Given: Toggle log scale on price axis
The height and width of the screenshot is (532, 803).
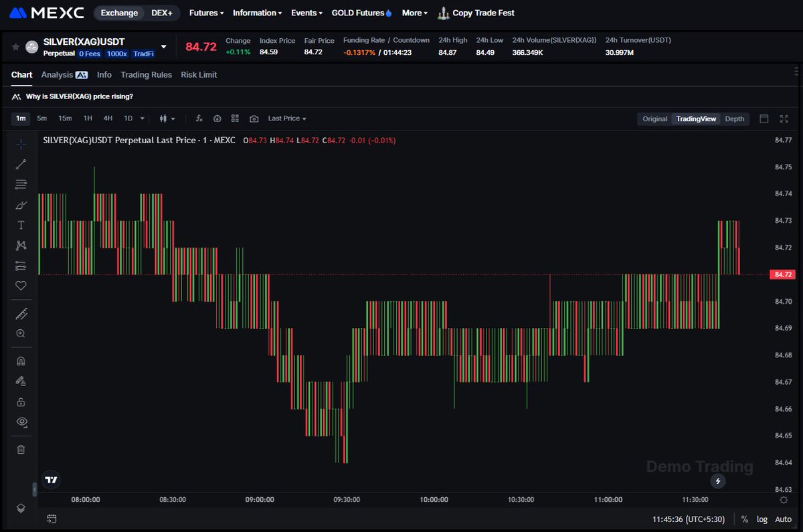Looking at the screenshot, I should 762,519.
